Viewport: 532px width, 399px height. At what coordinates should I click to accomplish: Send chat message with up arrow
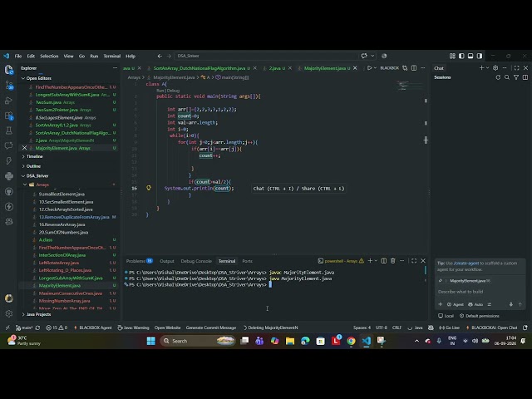[520, 304]
